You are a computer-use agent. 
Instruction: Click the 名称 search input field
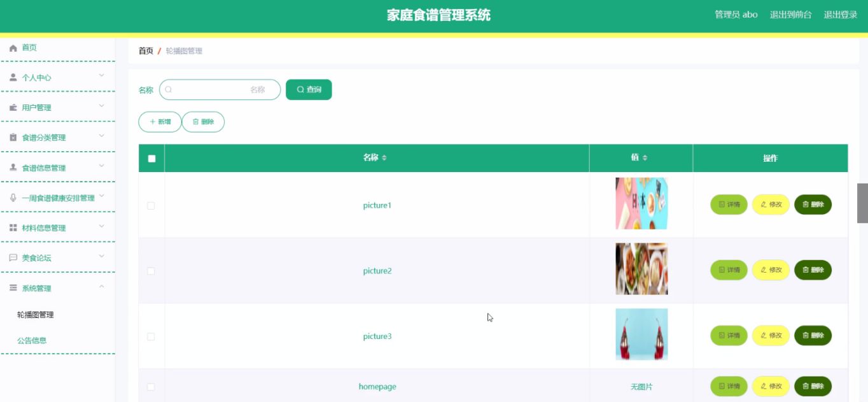click(220, 90)
